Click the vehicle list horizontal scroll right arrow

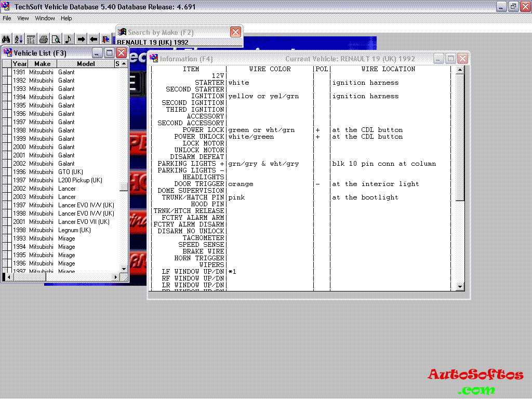(116, 277)
